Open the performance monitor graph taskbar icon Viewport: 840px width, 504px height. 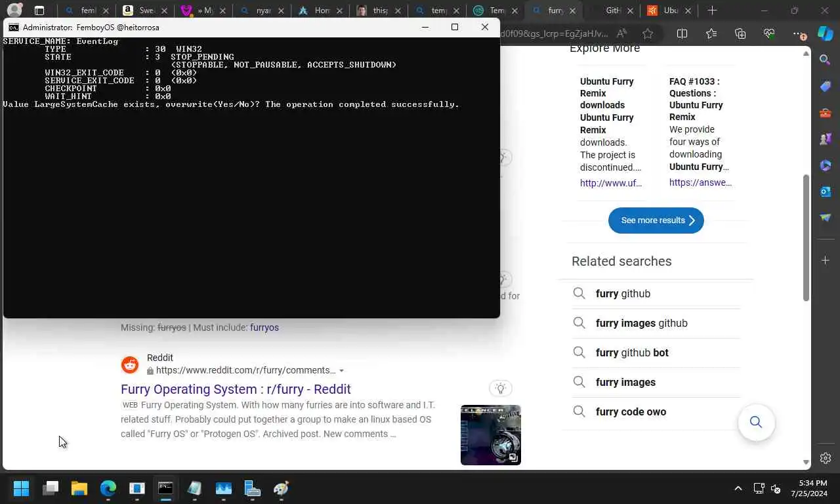click(224, 488)
